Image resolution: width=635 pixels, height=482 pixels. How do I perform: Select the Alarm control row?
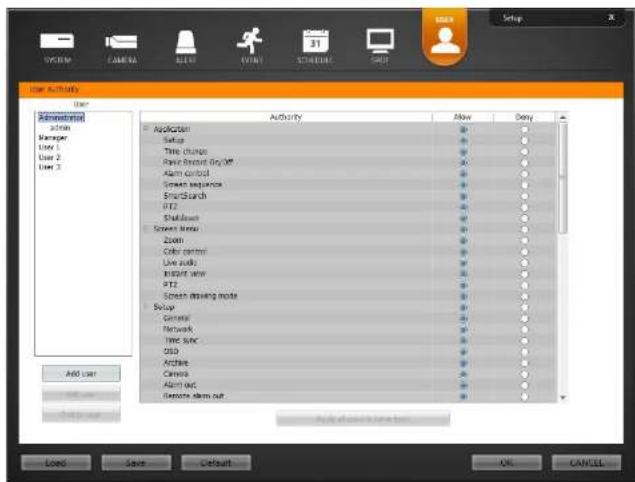[348, 174]
